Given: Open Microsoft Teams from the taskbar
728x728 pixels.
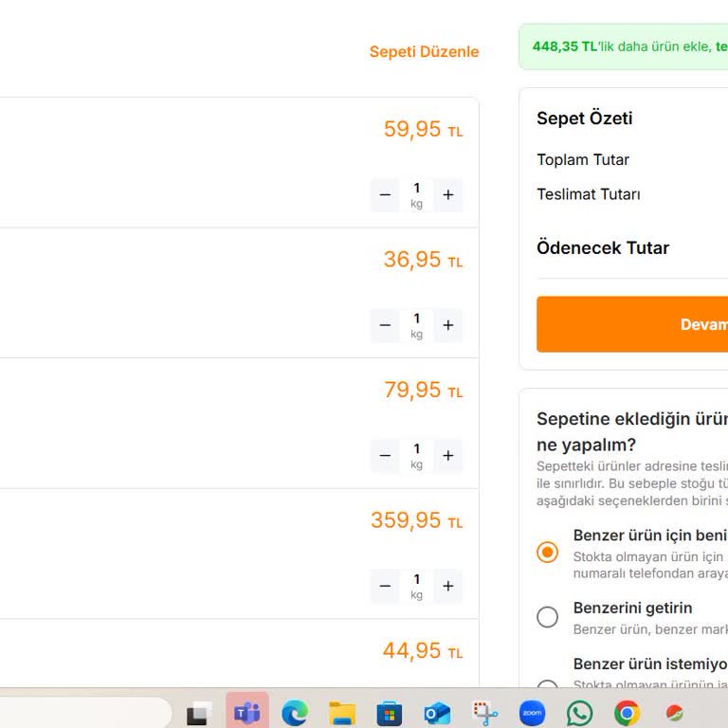Looking at the screenshot, I should pyautogui.click(x=247, y=712).
